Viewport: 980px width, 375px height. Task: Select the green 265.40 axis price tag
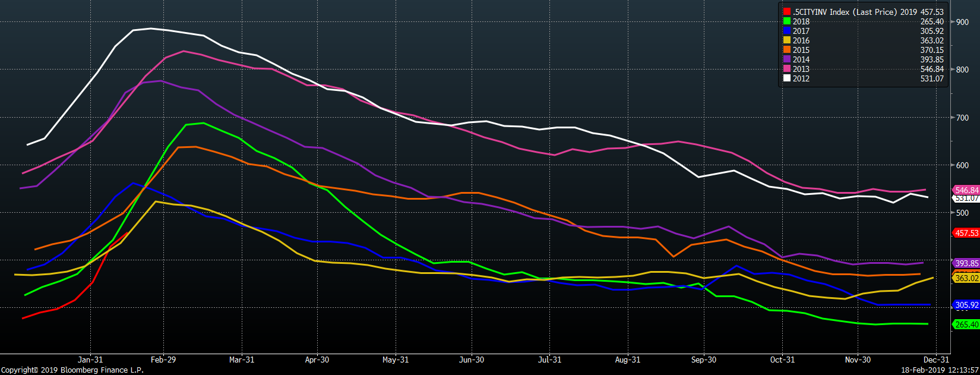click(x=966, y=324)
